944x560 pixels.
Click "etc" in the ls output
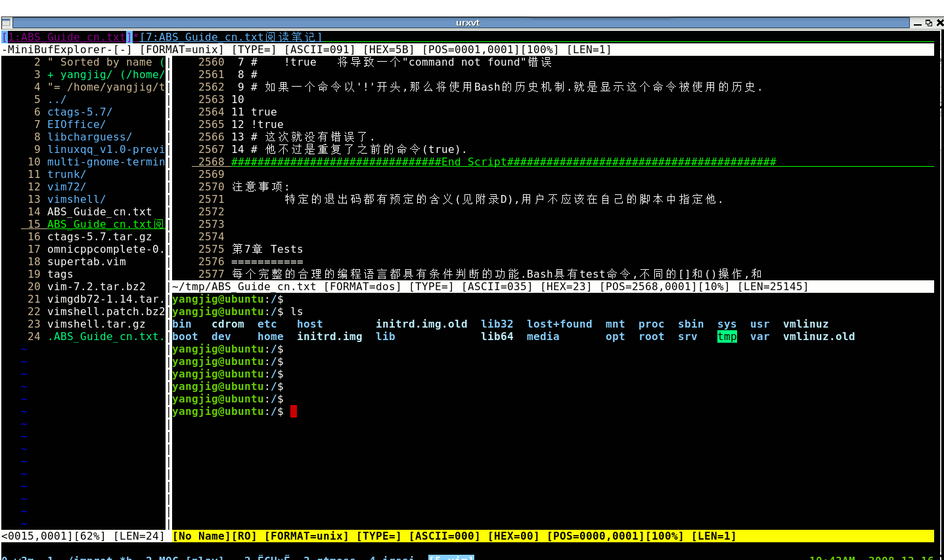(x=267, y=324)
